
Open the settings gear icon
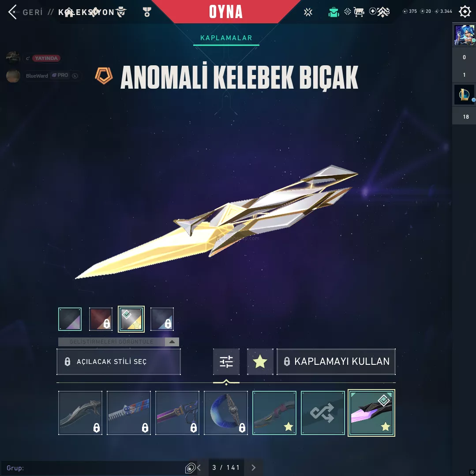point(465,12)
